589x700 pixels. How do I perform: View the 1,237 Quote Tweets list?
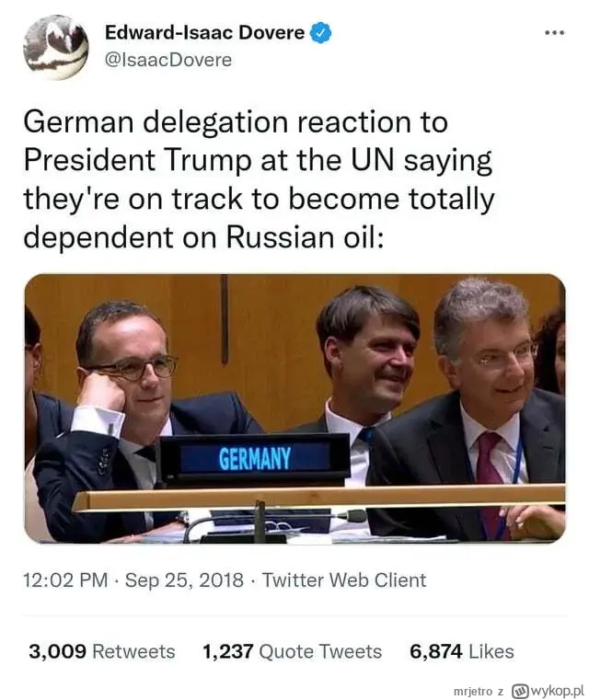(292, 651)
